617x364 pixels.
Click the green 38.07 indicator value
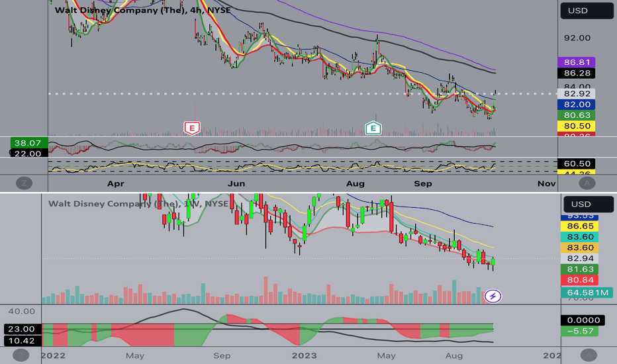pos(28,143)
